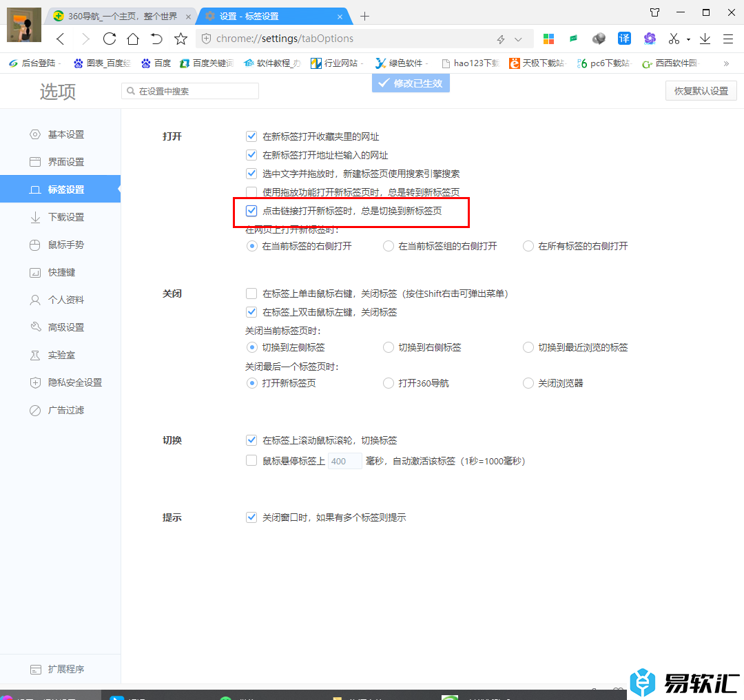
Task: Expand the screenshot tool dropdown arrow
Action: (x=688, y=39)
